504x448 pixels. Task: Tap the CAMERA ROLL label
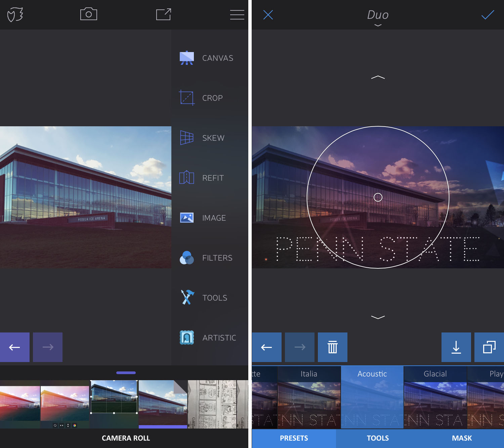click(126, 438)
